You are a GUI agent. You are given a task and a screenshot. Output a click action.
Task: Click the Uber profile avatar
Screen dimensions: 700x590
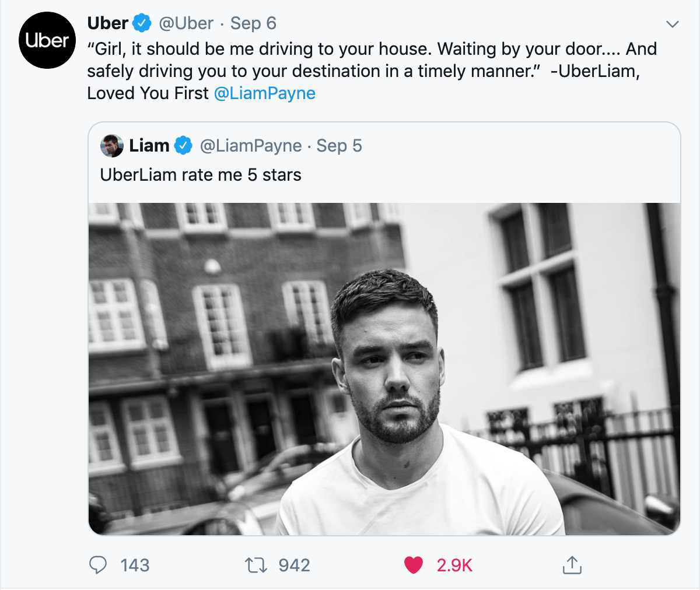click(47, 40)
